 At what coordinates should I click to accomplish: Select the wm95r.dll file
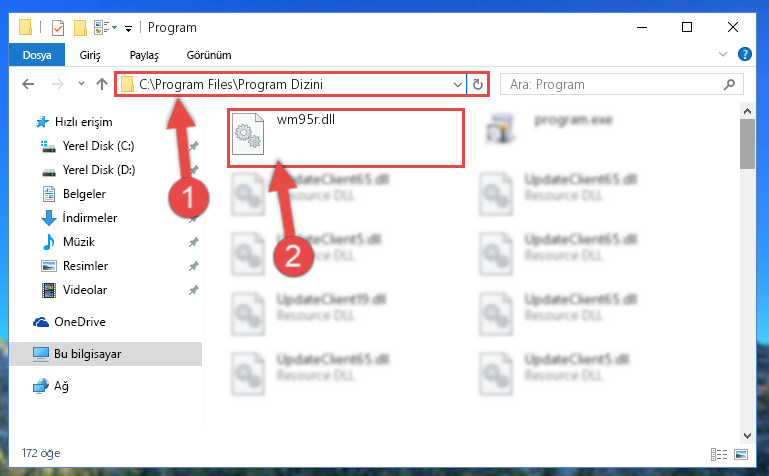tap(345, 138)
